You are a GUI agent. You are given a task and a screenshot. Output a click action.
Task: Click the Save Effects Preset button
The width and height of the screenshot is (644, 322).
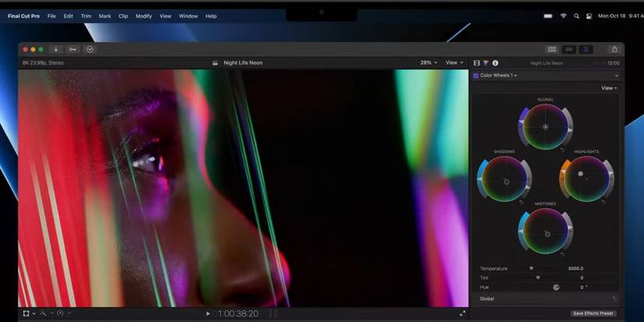pyautogui.click(x=593, y=313)
